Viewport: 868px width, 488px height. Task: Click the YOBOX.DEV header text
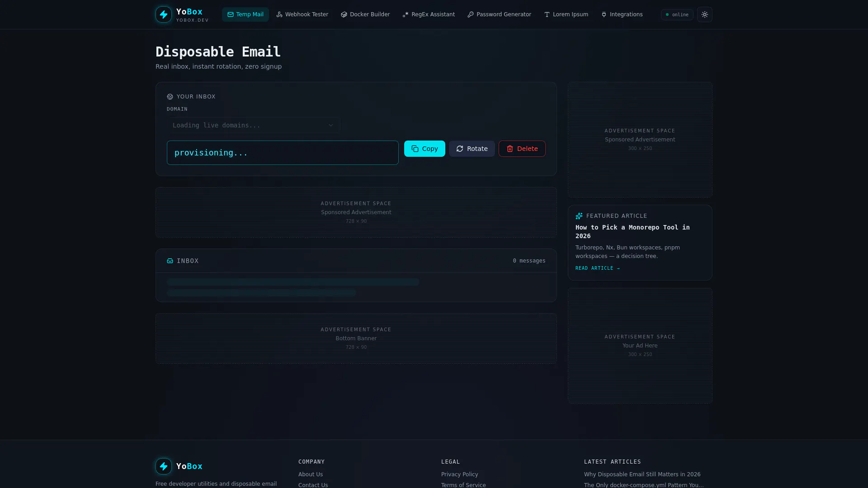click(192, 20)
